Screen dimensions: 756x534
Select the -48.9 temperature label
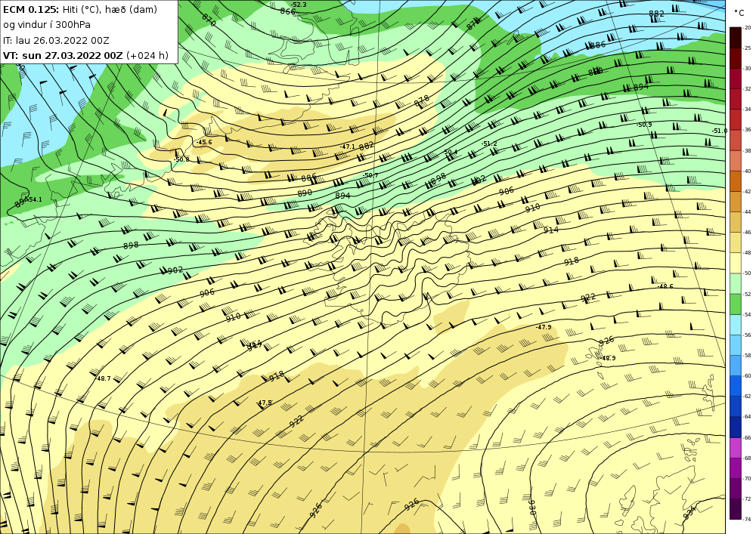608,358
